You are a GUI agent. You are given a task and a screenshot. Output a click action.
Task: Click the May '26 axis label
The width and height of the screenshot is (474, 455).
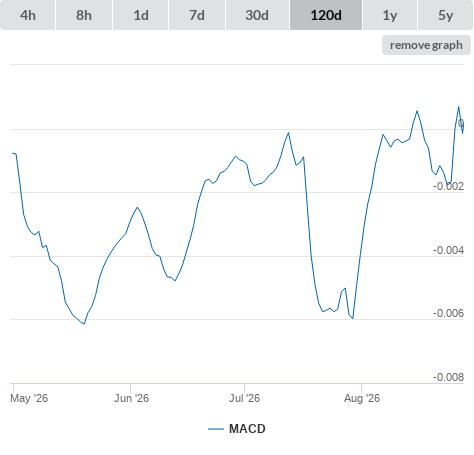pyautogui.click(x=29, y=398)
